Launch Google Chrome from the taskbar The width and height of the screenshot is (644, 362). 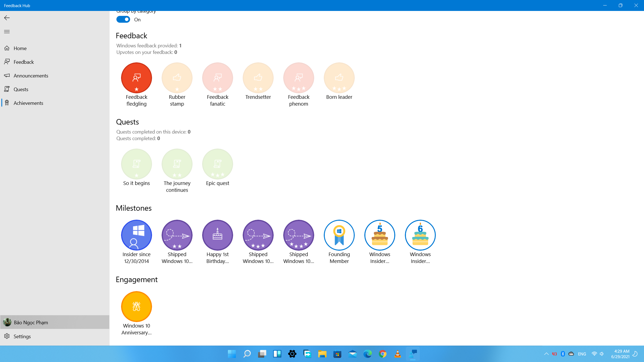(382, 354)
